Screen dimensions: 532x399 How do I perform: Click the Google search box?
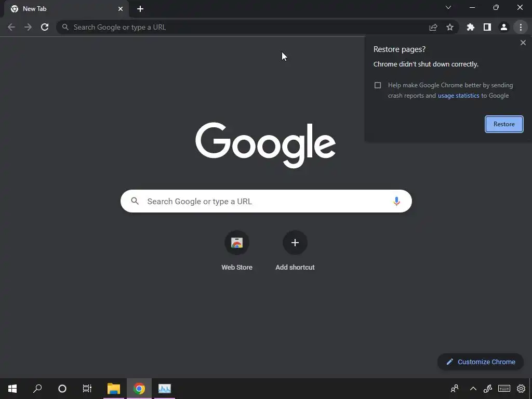click(x=266, y=201)
